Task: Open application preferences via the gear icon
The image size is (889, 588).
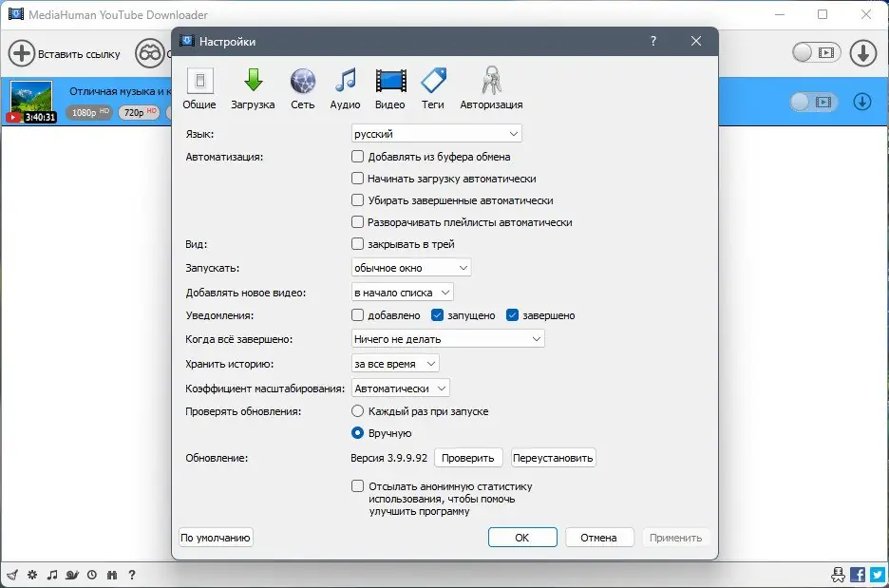Action: [31, 575]
